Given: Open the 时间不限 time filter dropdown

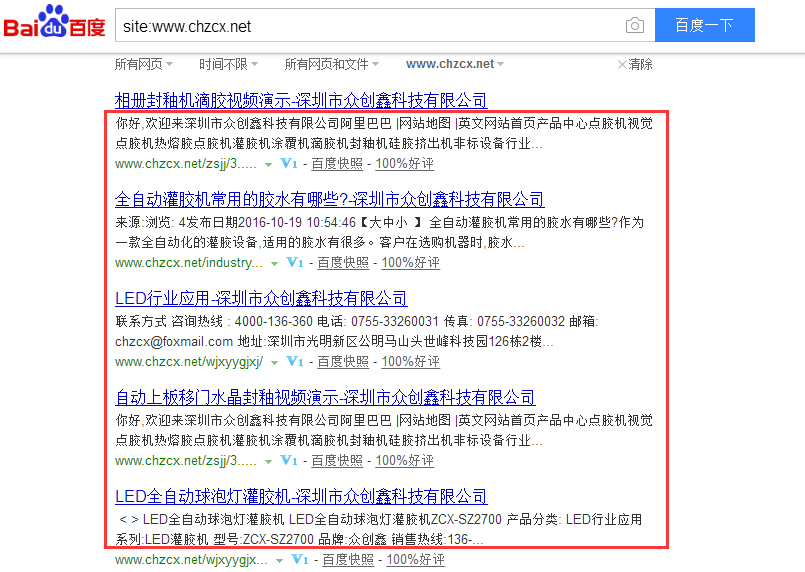Looking at the screenshot, I should point(228,64).
